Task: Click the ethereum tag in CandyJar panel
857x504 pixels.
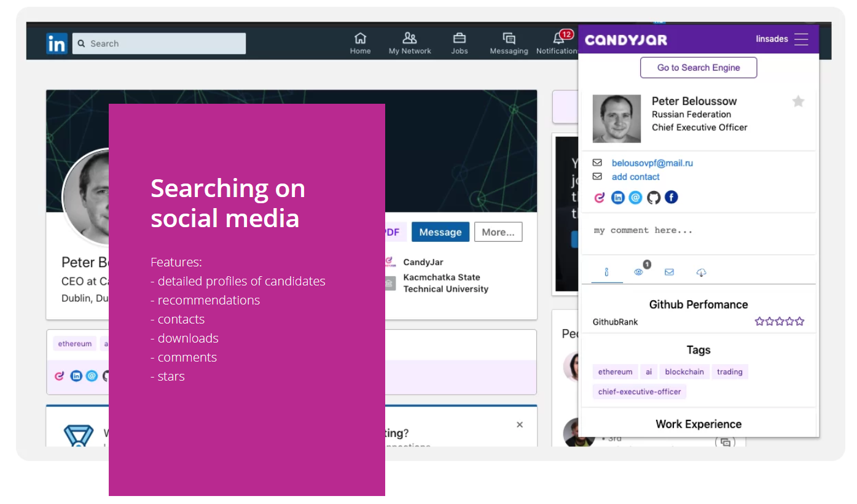Action: [615, 371]
